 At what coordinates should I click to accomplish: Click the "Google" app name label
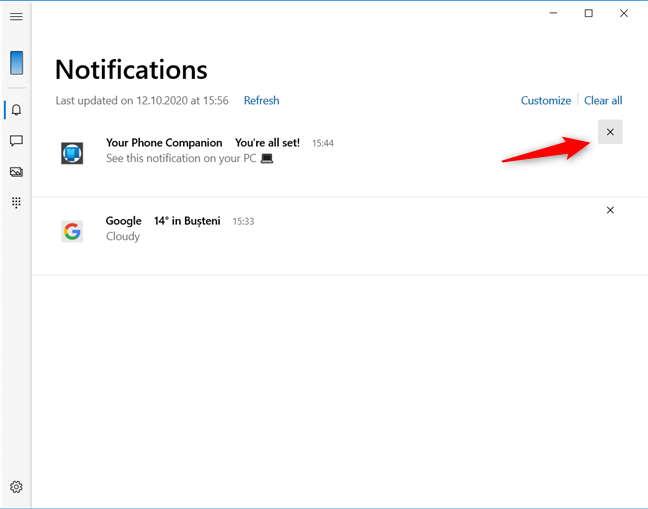124,221
